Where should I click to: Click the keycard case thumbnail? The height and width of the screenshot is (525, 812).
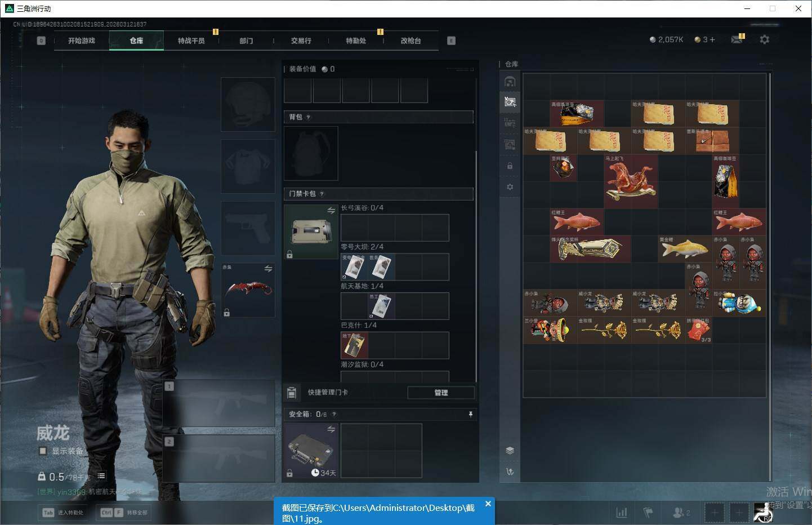point(311,232)
